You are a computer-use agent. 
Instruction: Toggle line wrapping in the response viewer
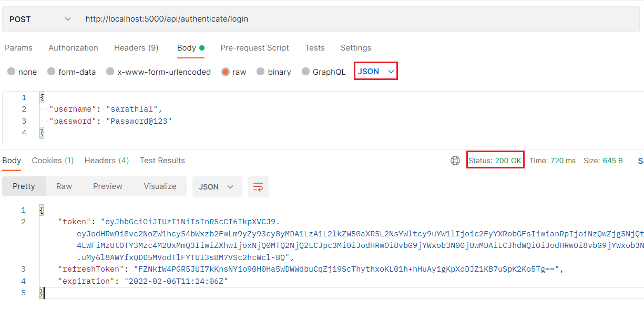[x=258, y=186]
